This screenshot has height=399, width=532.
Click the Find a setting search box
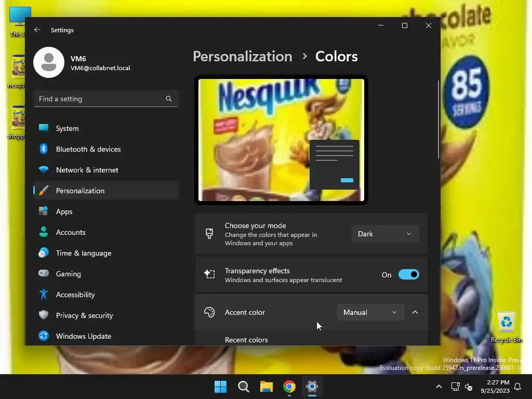(x=106, y=99)
